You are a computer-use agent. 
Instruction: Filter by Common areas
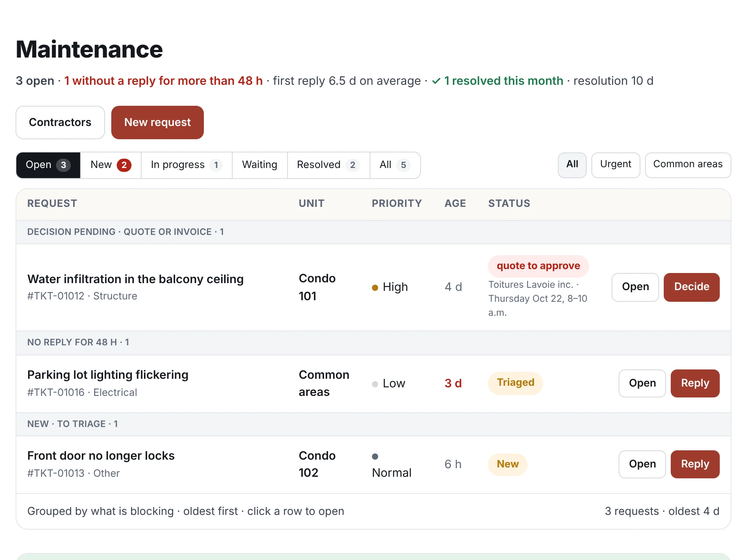tap(688, 165)
